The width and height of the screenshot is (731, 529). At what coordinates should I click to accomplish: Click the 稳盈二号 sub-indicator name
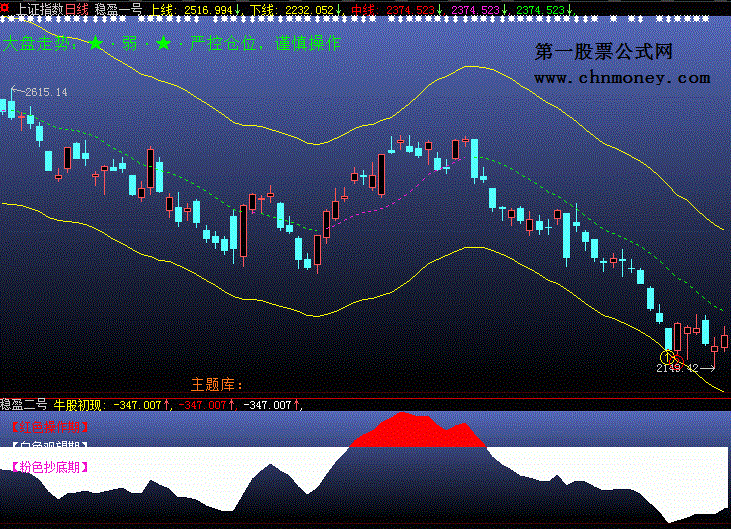(23, 405)
